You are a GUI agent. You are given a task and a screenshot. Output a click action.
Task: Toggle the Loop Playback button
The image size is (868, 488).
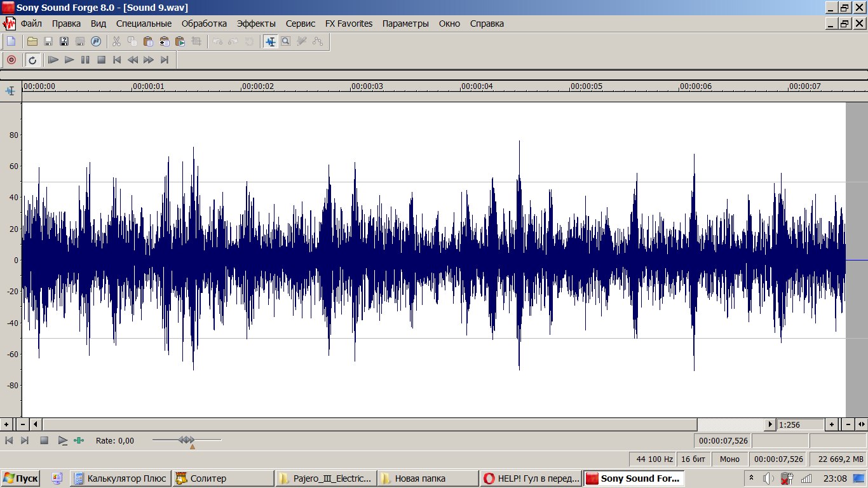(32, 60)
